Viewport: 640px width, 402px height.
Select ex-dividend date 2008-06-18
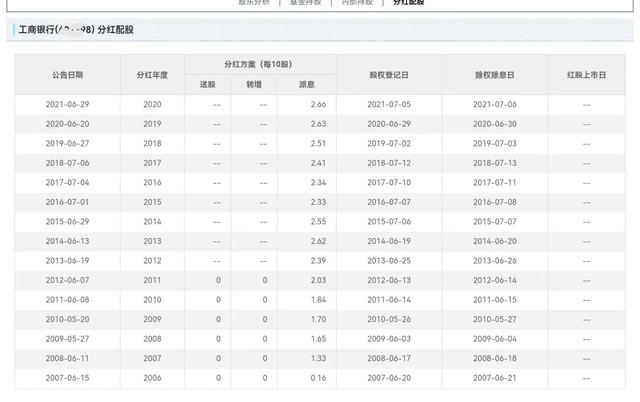(x=495, y=358)
